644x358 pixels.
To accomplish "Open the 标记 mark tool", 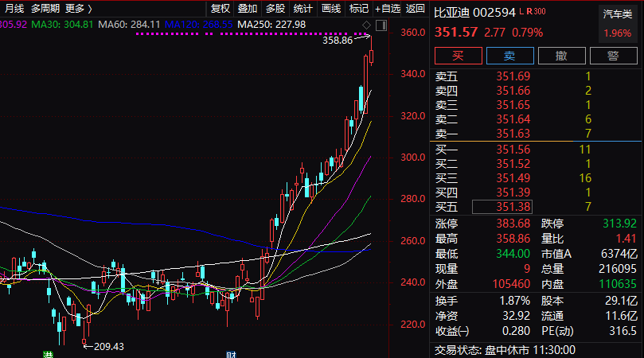I will 359,8.
